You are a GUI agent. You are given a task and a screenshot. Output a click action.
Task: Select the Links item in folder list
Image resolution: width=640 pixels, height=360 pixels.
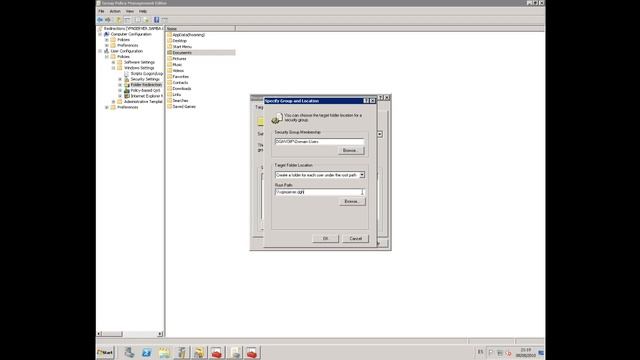pos(177,95)
